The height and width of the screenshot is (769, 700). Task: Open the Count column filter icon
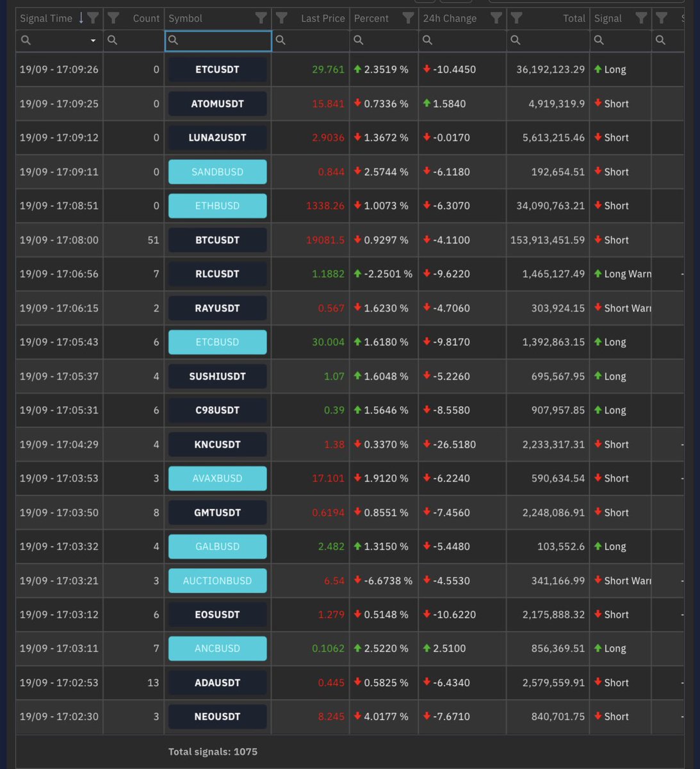pos(113,18)
